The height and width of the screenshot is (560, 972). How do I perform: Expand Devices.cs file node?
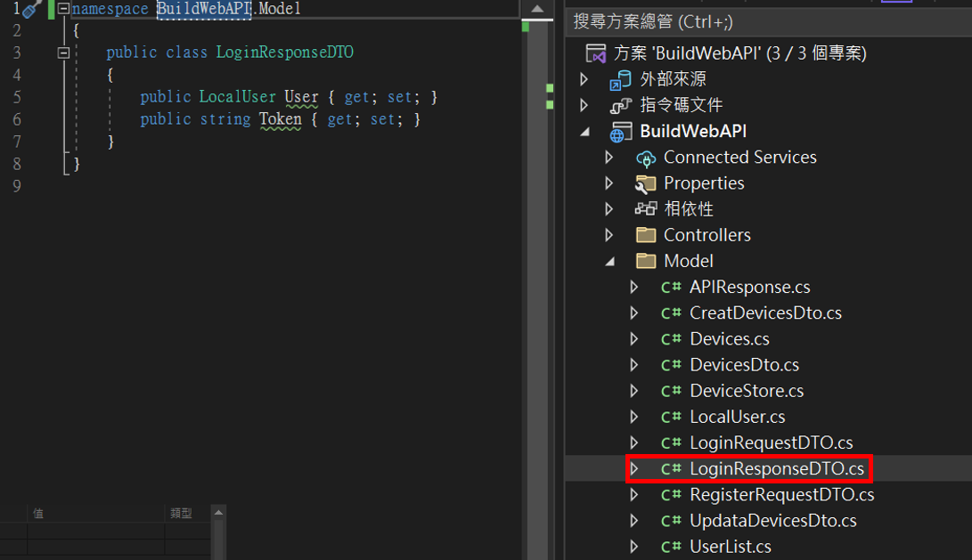[x=633, y=339]
